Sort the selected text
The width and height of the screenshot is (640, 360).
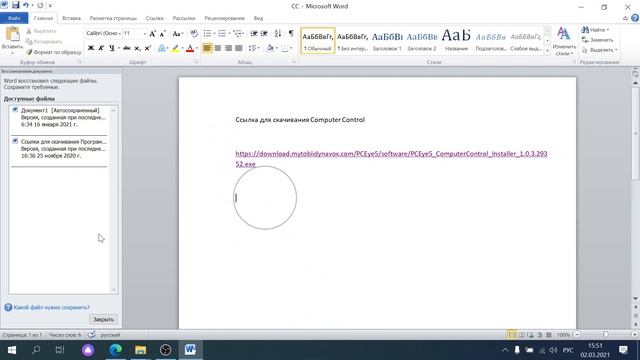[x=278, y=33]
